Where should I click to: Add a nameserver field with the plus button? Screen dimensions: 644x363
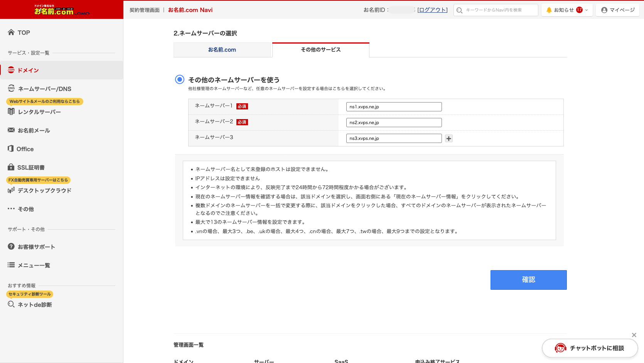[x=448, y=138]
